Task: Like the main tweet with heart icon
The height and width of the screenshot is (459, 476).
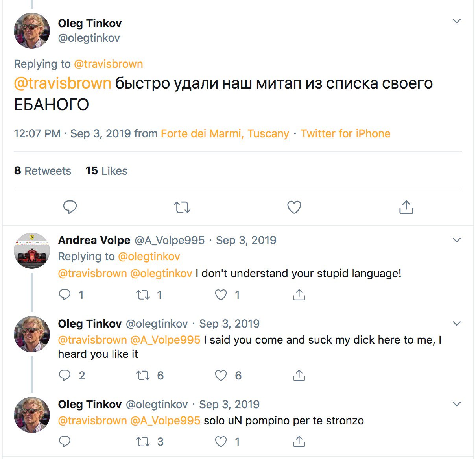Action: pos(294,207)
